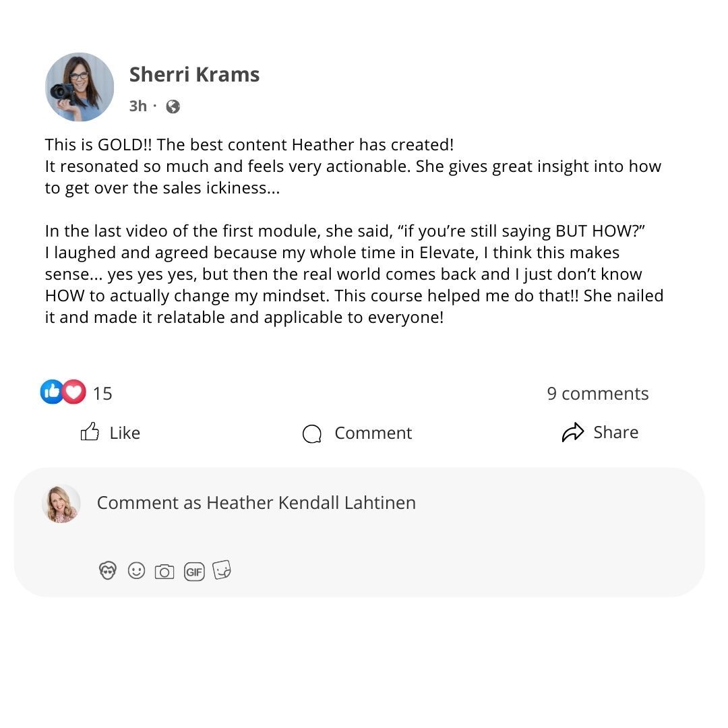Viewport: 728px width, 728px height.
Task: Open the smiley emoji picker
Action: point(136,571)
